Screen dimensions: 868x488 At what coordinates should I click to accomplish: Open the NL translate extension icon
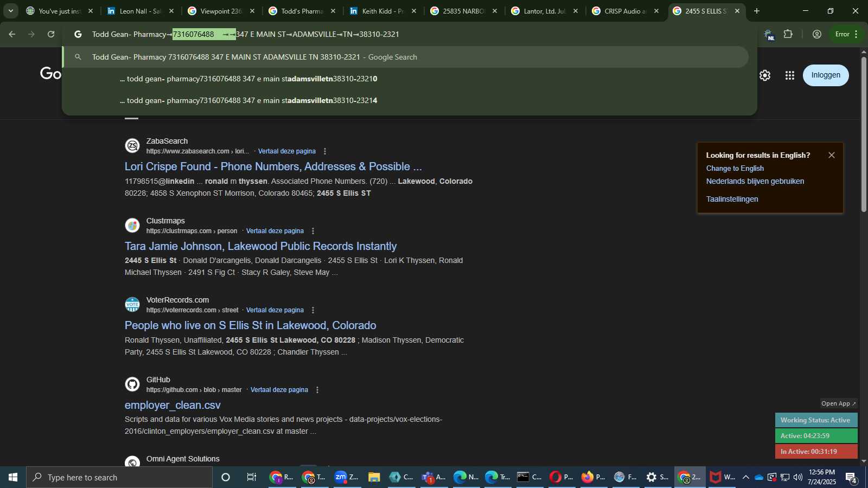point(769,35)
